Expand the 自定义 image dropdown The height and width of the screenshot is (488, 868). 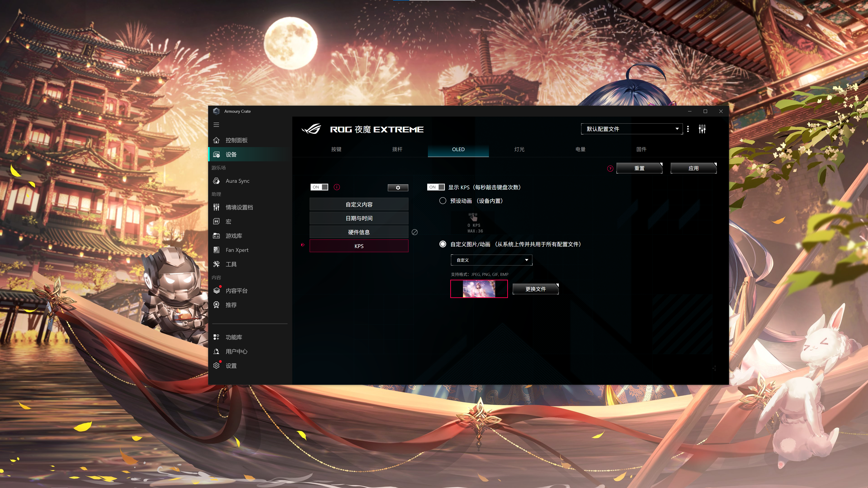tap(492, 260)
